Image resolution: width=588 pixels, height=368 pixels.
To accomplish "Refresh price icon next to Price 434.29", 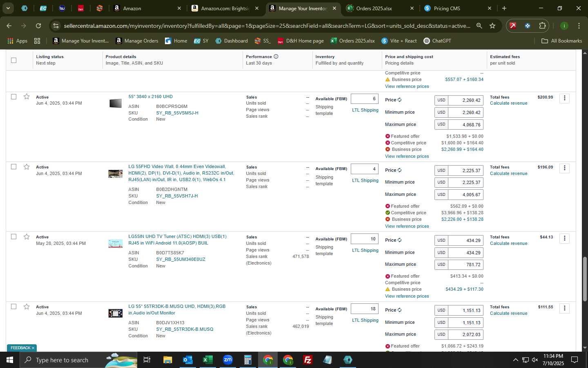I will (399, 240).
